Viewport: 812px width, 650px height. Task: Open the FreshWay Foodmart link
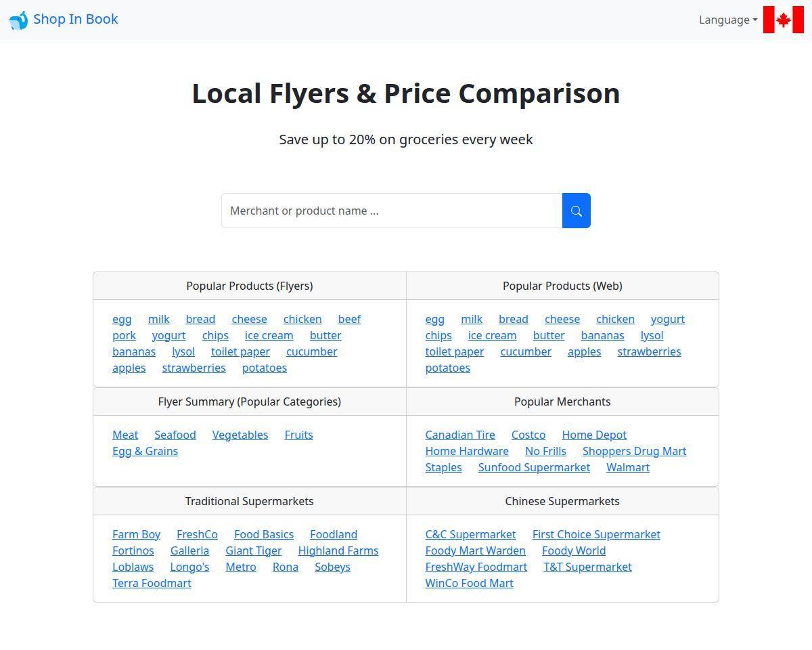pyautogui.click(x=476, y=567)
